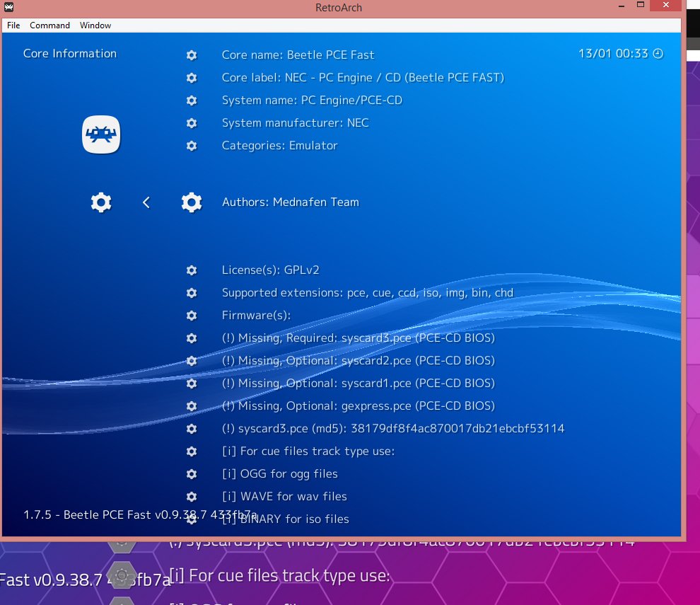The image size is (700, 605).
Task: Click the gear beside Missing, Optional syscard2.pce
Action: 192,361
